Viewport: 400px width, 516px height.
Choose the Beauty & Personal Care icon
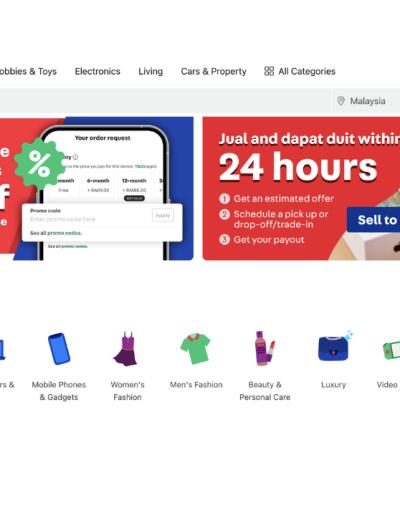265,348
